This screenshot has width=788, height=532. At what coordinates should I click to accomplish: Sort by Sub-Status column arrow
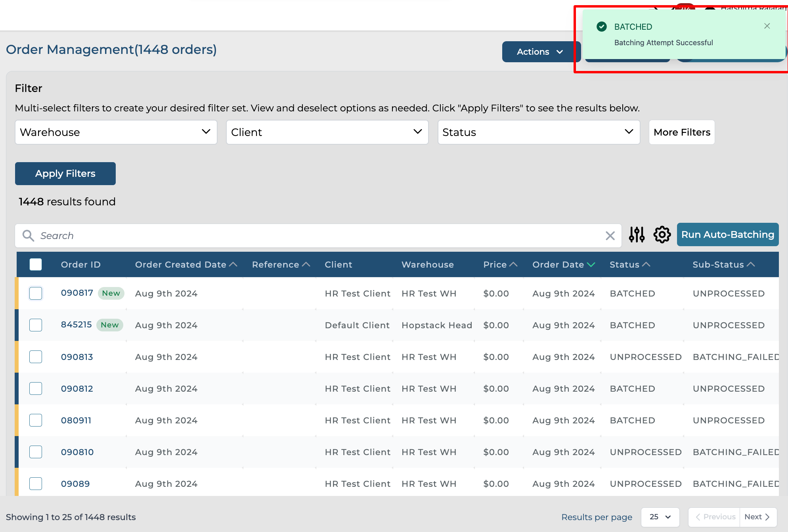pos(751,264)
